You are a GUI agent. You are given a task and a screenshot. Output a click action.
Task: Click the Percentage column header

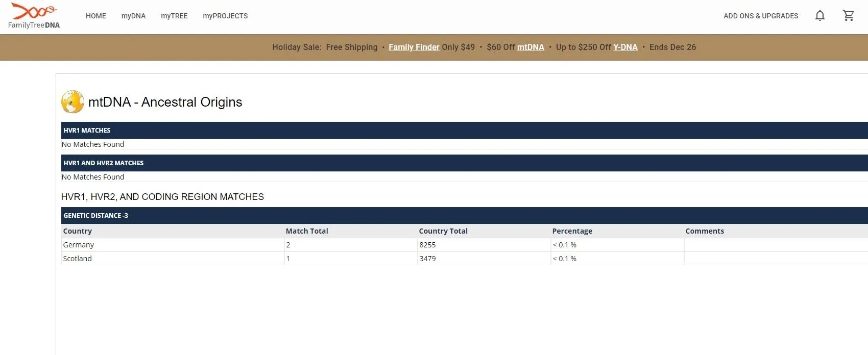(x=572, y=231)
